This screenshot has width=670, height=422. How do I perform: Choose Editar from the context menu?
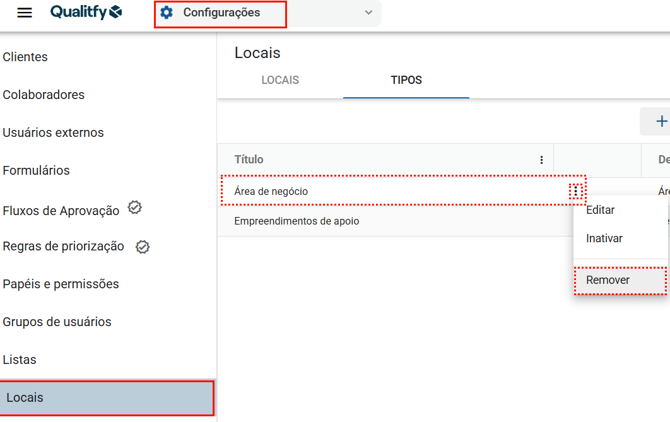point(600,211)
